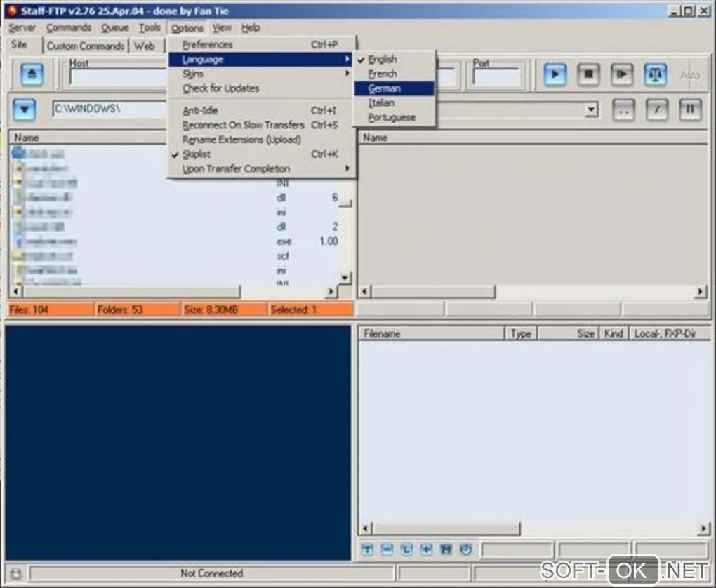Click the remote pane Name column header
This screenshot has width=716, height=588.
pos(533,138)
